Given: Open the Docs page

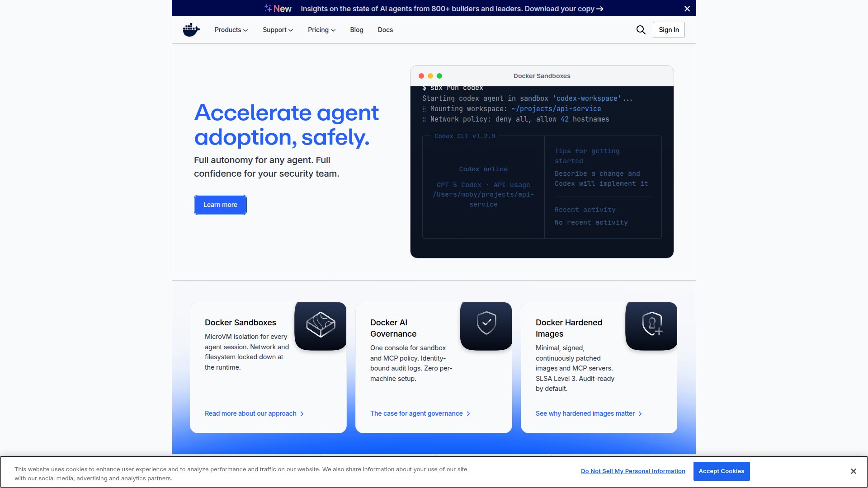Looking at the screenshot, I should [x=385, y=30].
